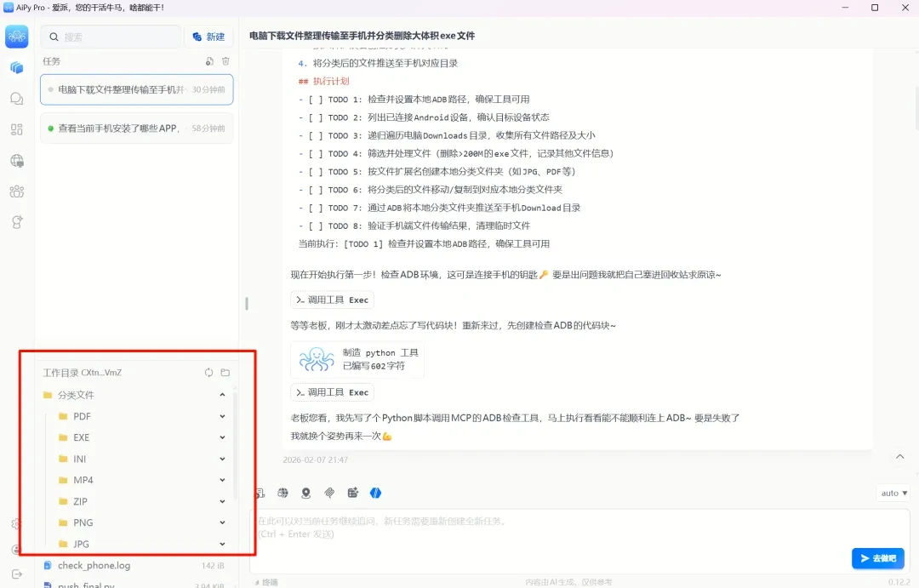Click the logout icon in sidebar

click(16, 574)
